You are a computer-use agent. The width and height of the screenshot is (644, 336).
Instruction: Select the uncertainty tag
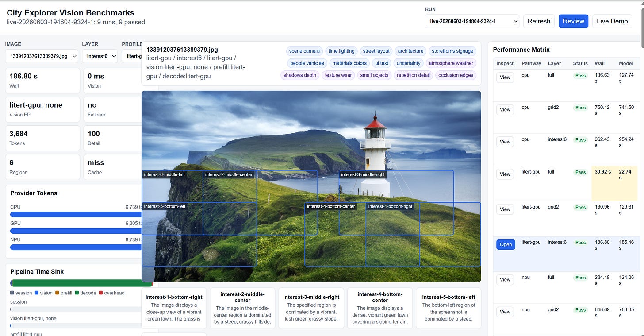408,63
